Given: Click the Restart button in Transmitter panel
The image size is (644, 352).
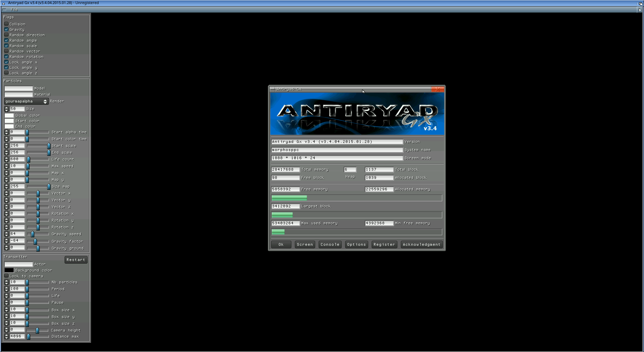Looking at the screenshot, I should [76, 260].
